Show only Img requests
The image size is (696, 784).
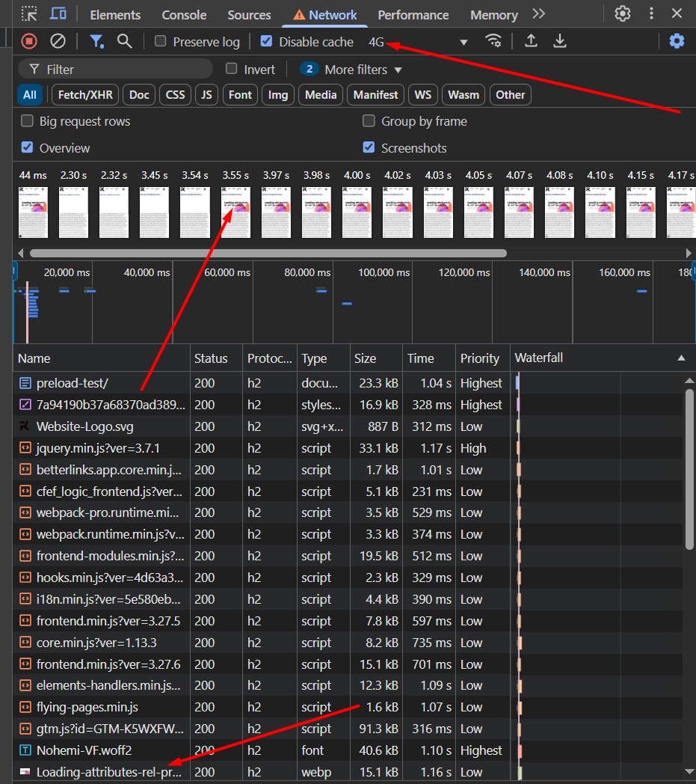point(278,95)
